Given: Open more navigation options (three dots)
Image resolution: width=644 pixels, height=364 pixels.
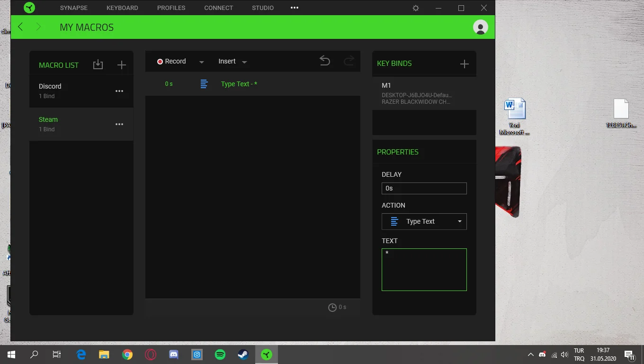Looking at the screenshot, I should tap(295, 8).
